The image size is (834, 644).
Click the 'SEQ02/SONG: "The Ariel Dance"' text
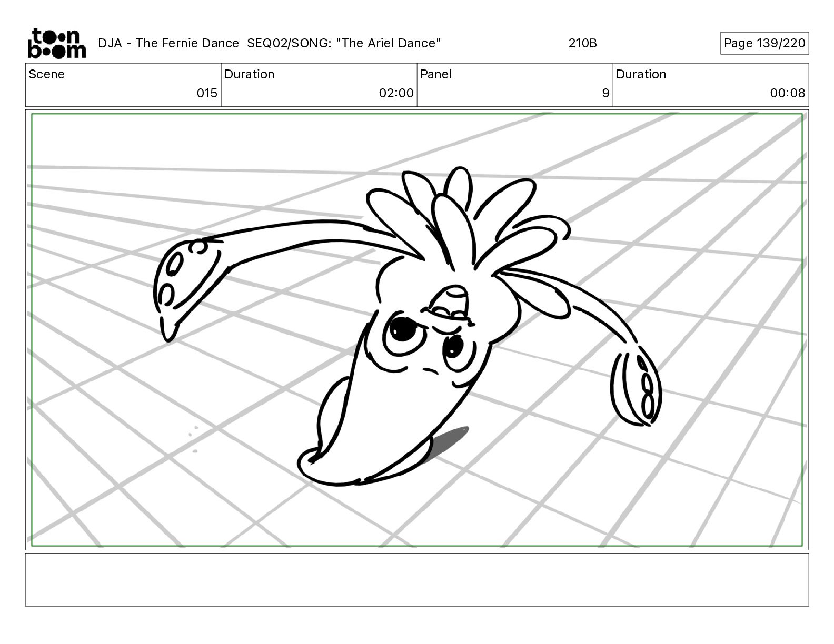(x=344, y=43)
